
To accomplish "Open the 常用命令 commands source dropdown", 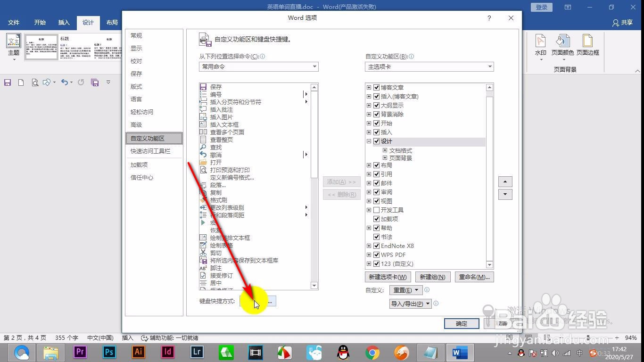I will 258,66.
